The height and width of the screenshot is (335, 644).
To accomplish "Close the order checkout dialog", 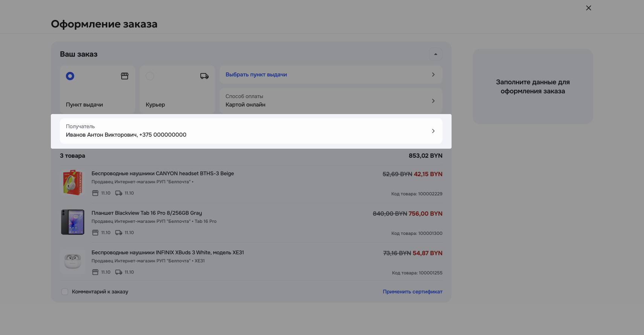I will [589, 8].
